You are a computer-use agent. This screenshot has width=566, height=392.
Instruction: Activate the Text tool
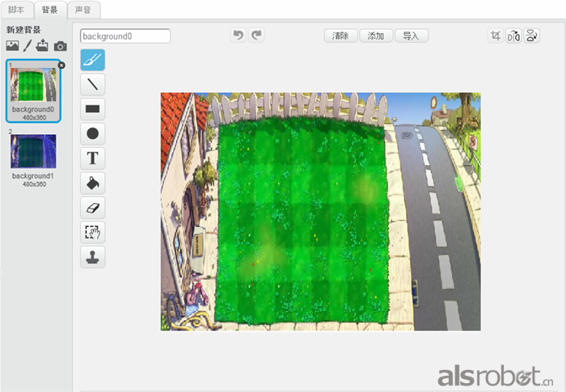(92, 158)
